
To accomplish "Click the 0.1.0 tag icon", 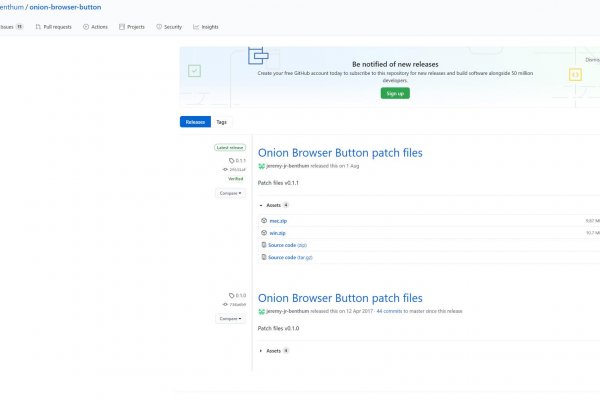I will pos(232,295).
